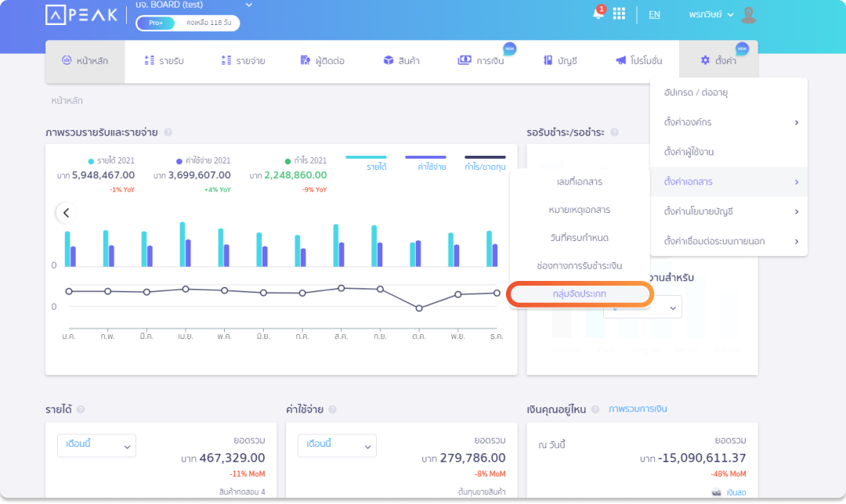Click the help icon beside รายได้ heading

pos(81,409)
